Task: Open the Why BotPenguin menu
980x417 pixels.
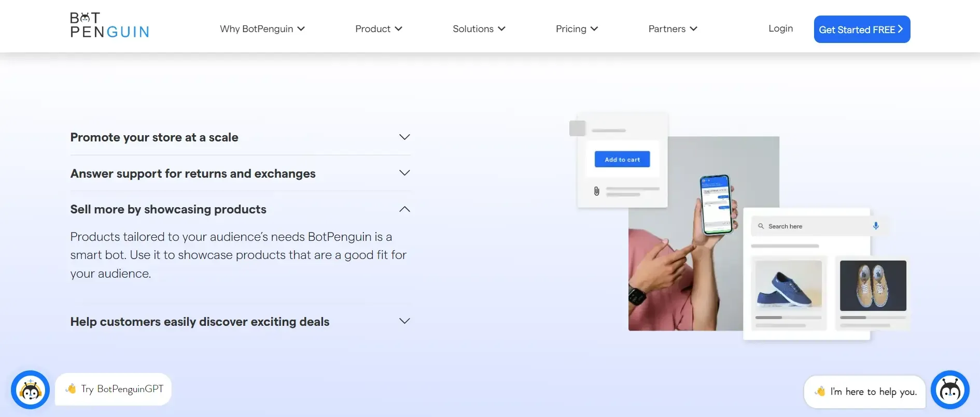Action: point(262,29)
